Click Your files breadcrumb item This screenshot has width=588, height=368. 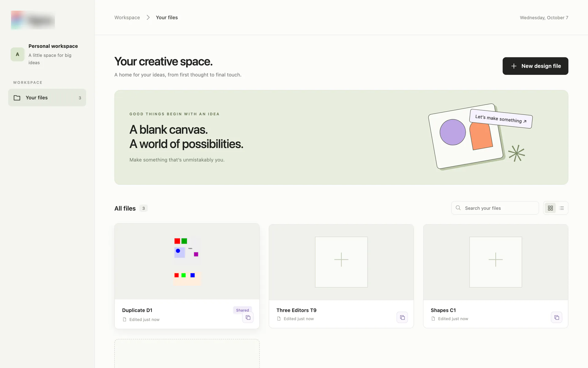point(167,17)
